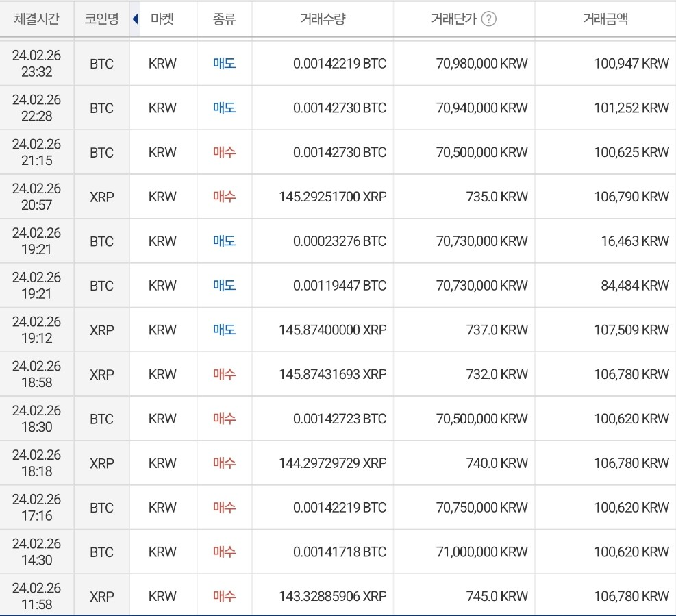Click the 24.02.26 19:12 timestamp cell

coord(37,330)
